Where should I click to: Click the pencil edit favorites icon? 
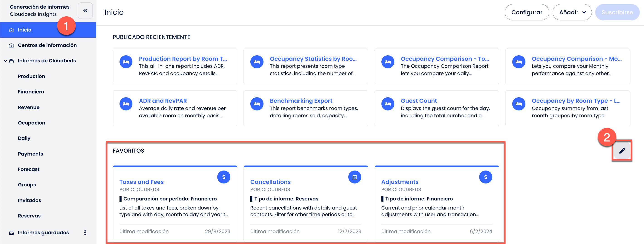(622, 151)
